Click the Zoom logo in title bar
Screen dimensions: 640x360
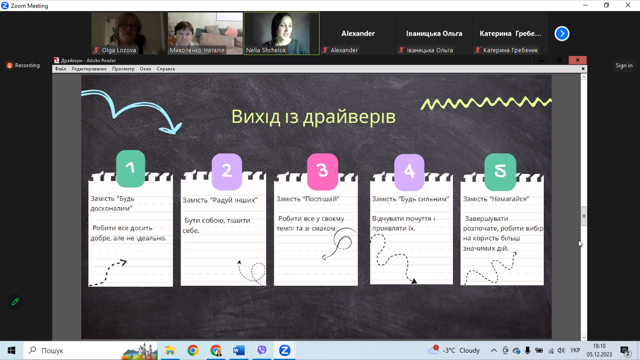[5, 5]
